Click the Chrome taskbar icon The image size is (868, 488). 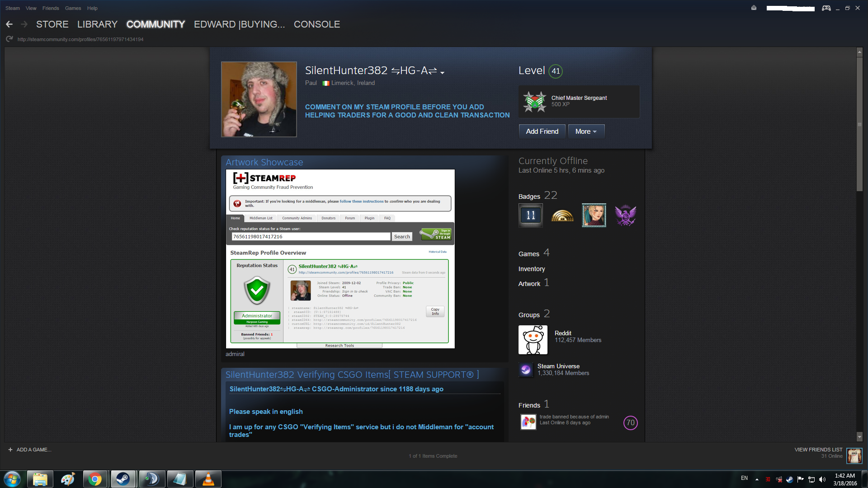pos(95,479)
